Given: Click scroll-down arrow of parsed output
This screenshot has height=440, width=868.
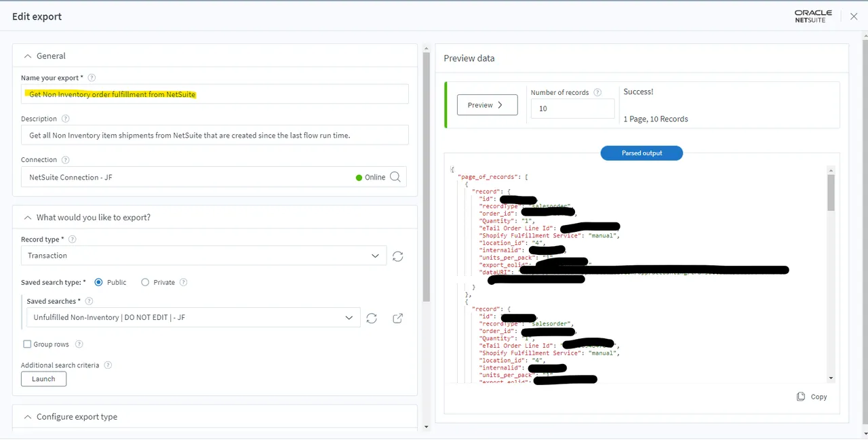Looking at the screenshot, I should point(831,378).
